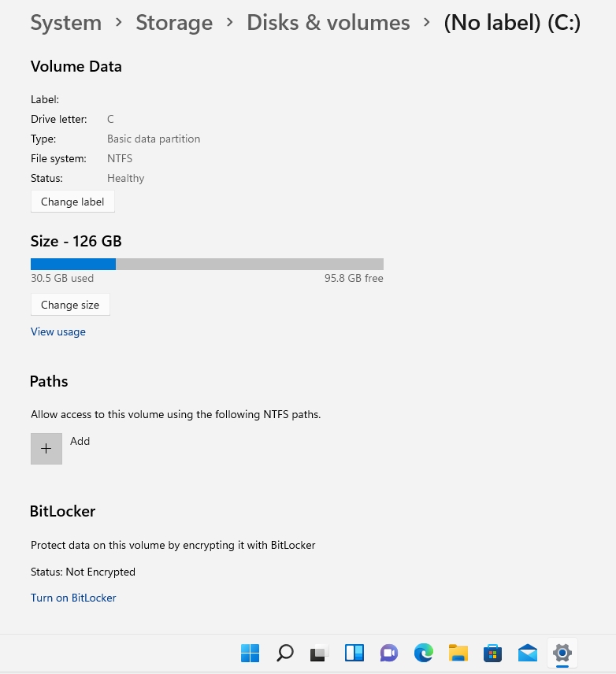Open the Start menu from taskbar
616x674 pixels.
click(x=250, y=653)
